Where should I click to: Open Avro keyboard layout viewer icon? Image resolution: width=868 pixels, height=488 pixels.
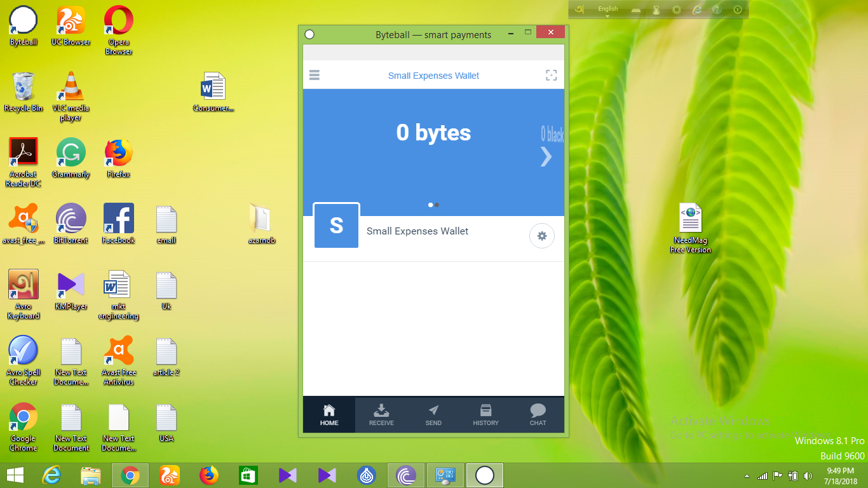(x=636, y=10)
